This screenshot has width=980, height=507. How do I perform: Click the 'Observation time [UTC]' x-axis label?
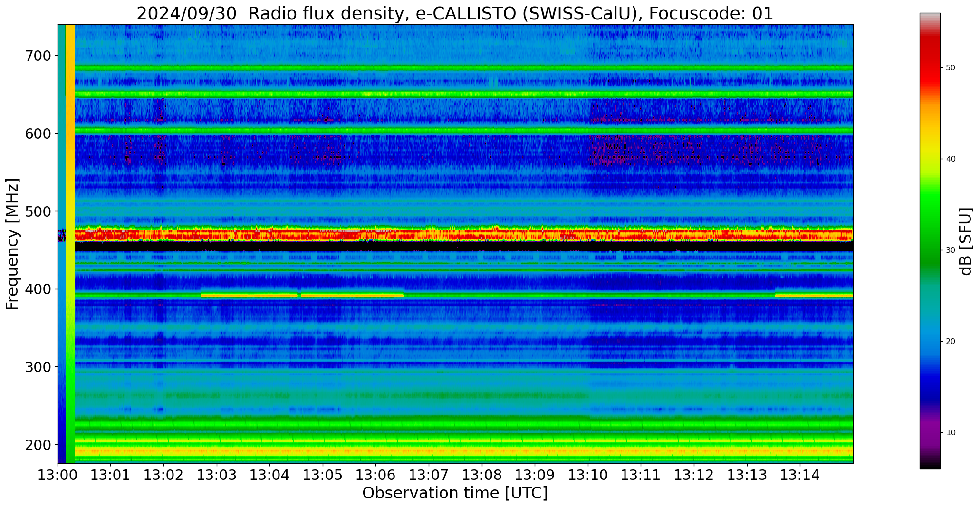pos(455,493)
